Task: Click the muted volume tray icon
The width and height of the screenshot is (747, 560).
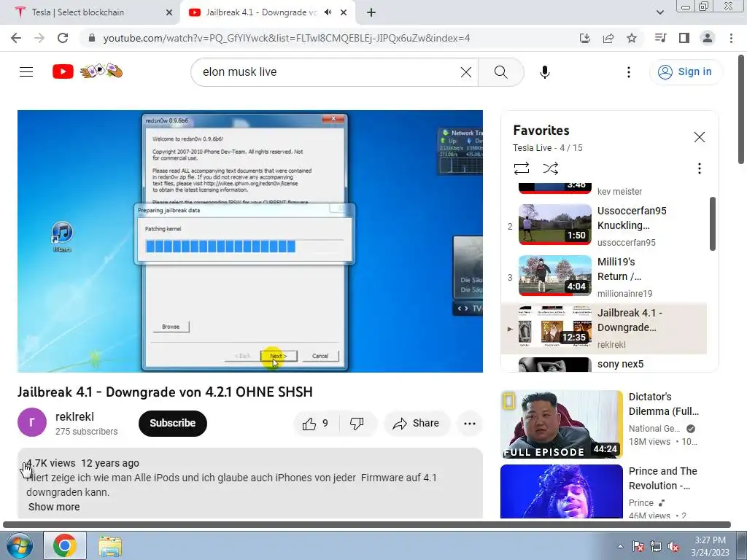Action: 673,546
